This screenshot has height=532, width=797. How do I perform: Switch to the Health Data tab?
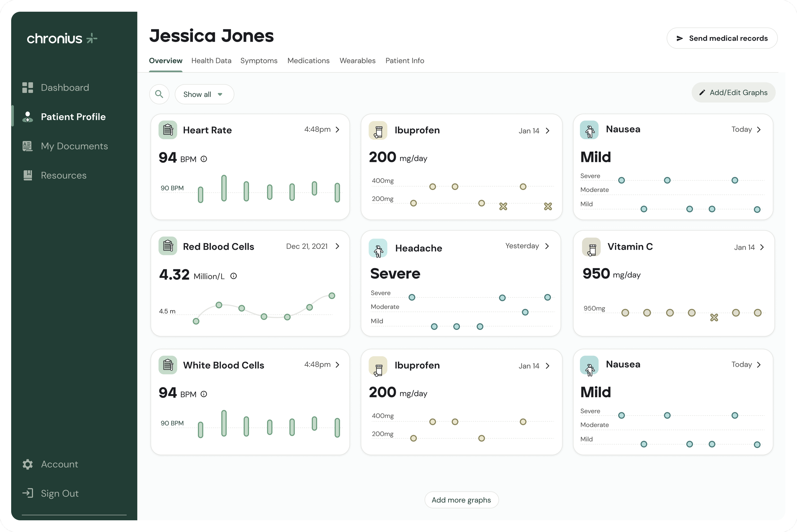[211, 61]
